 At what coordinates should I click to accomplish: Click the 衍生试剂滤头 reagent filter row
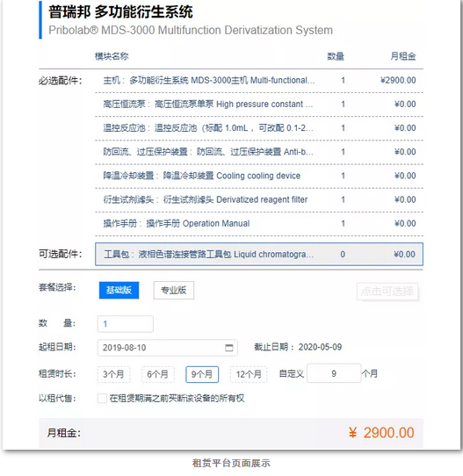point(259,199)
